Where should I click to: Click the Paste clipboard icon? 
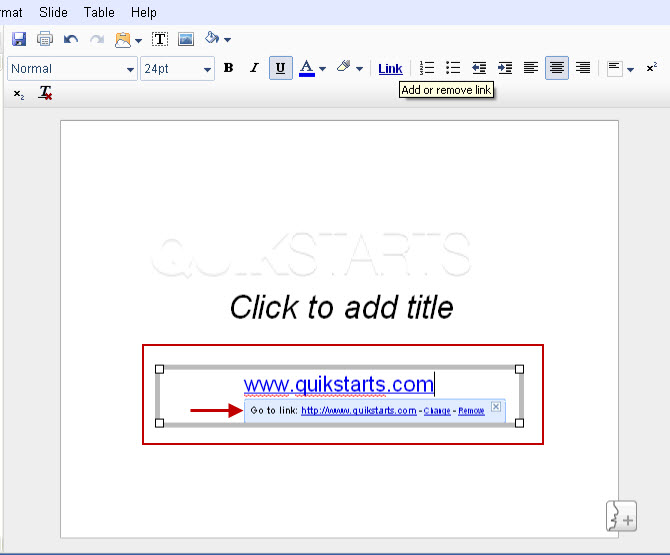(123, 40)
